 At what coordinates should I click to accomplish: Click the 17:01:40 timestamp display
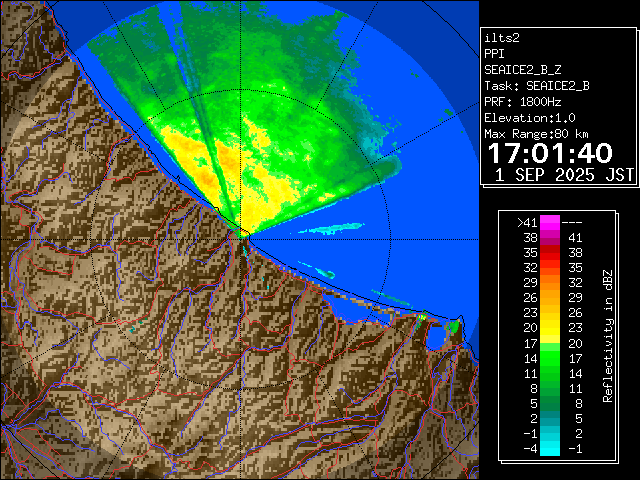(550, 154)
